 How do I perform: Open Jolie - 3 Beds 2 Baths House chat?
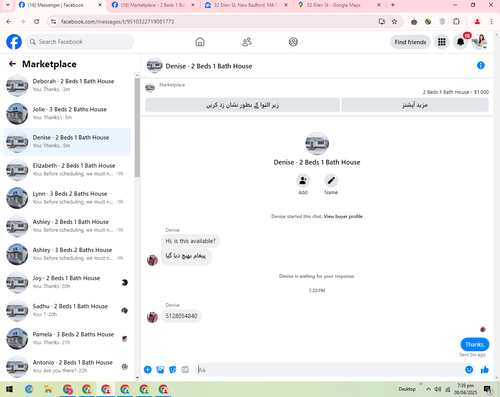67,113
